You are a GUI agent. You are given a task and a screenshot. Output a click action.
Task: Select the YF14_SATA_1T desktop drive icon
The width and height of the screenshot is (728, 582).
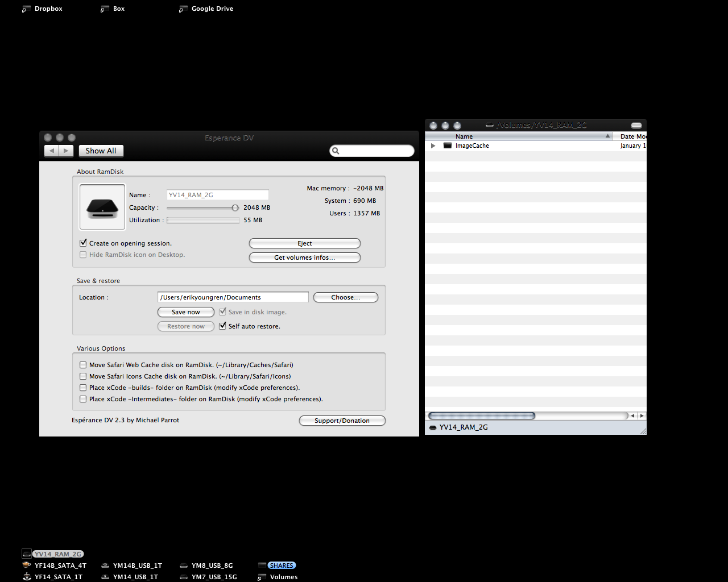pos(26,577)
